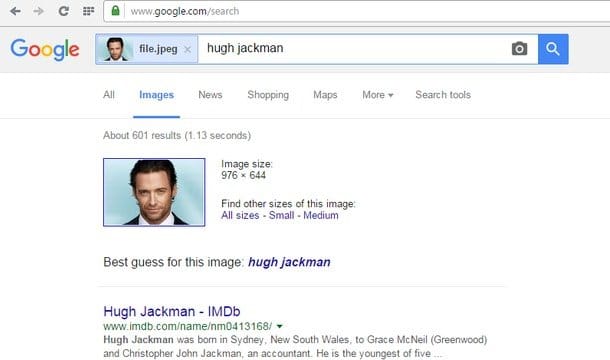Image resolution: width=610 pixels, height=360 pixels.
Task: Click the camera search-by-image icon
Action: point(519,49)
